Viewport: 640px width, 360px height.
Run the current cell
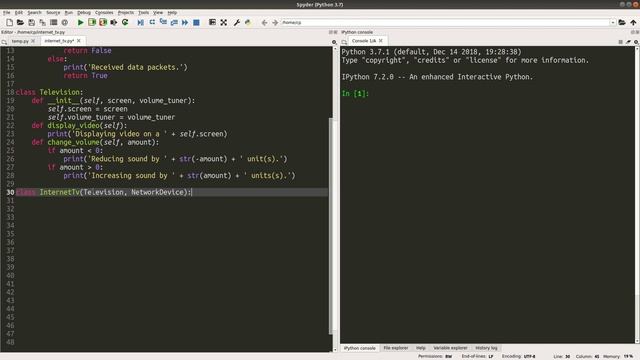pos(92,22)
